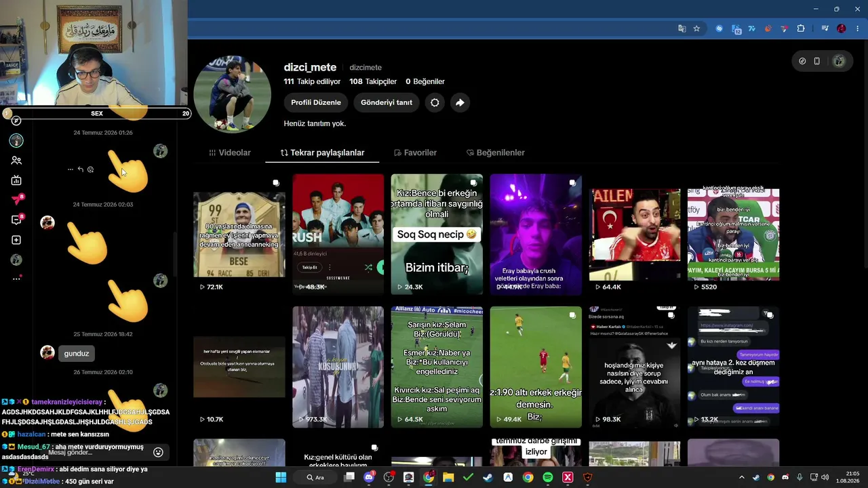This screenshot has height=488, width=868.
Task: Select the Tekrar paylaşılanlar tab
Action: pyautogui.click(x=322, y=152)
